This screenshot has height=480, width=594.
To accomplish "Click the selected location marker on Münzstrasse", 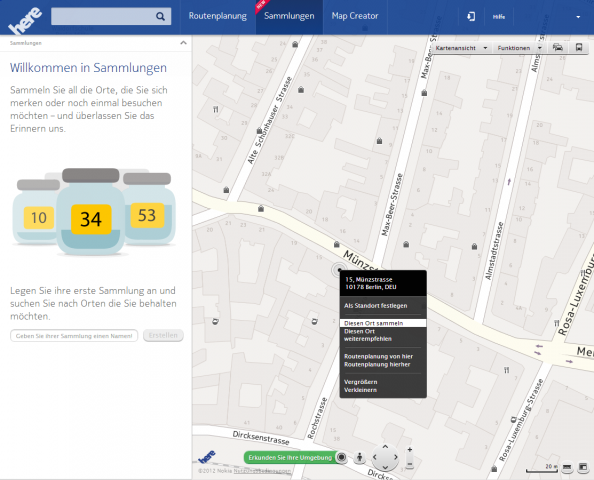I will pos(339,270).
